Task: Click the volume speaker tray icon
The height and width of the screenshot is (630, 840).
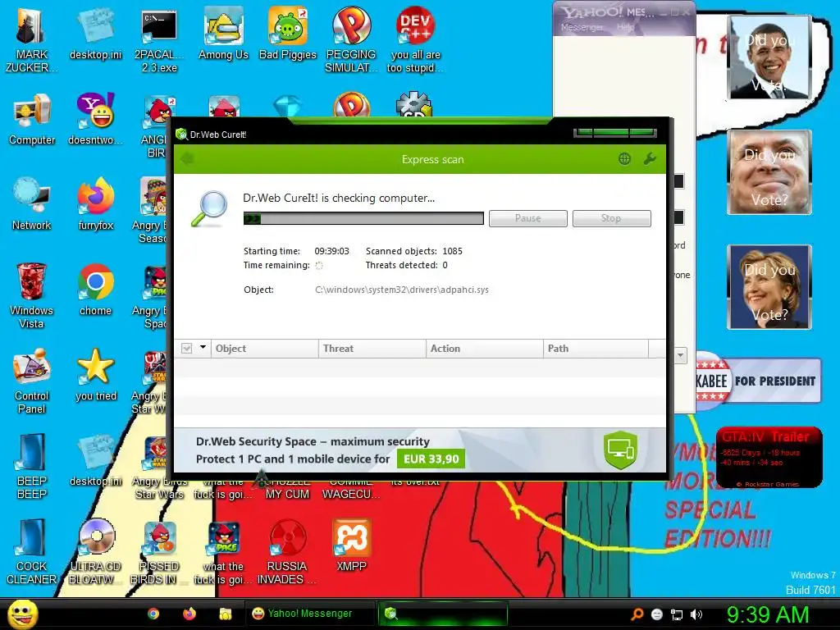Action: tap(696, 614)
